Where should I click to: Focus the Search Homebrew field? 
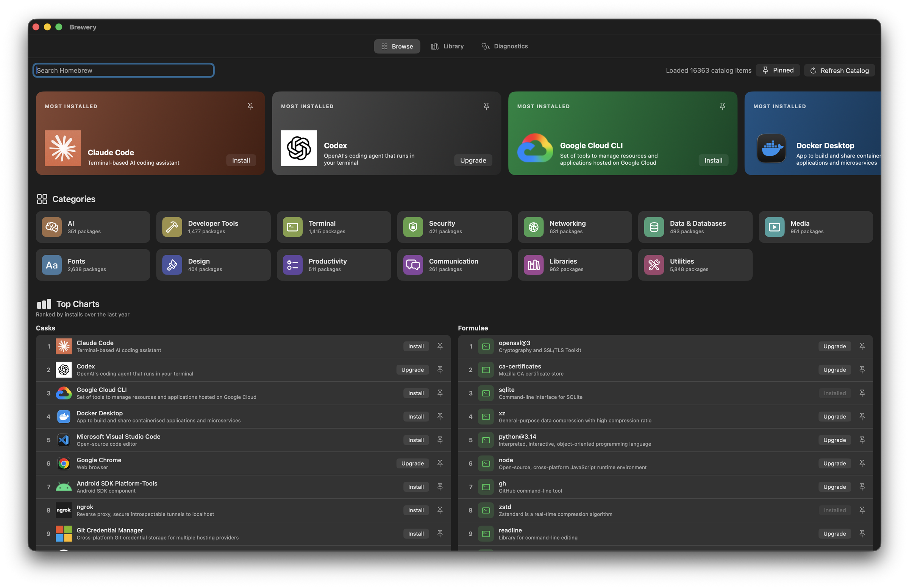coord(123,70)
